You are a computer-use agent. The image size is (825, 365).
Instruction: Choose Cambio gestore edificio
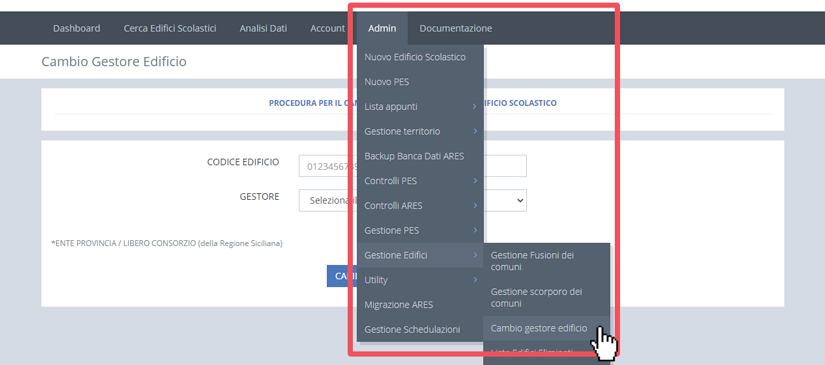[546, 328]
